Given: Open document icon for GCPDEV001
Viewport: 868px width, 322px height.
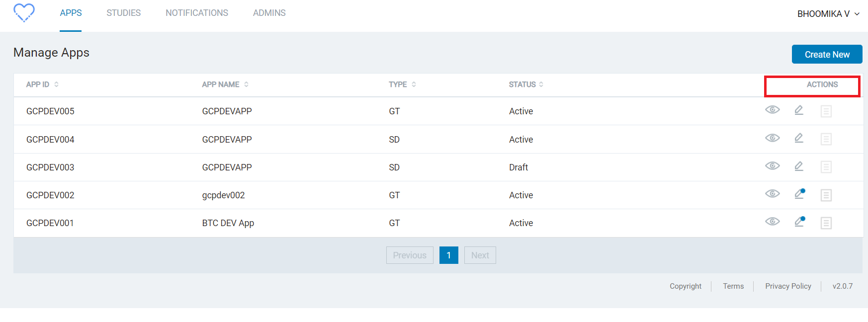Looking at the screenshot, I should pos(826,223).
